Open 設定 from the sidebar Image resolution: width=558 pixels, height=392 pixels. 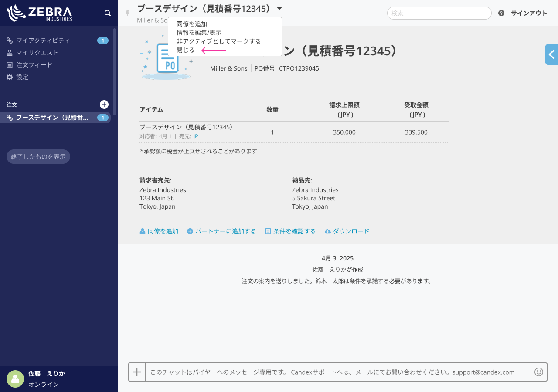tap(22, 77)
